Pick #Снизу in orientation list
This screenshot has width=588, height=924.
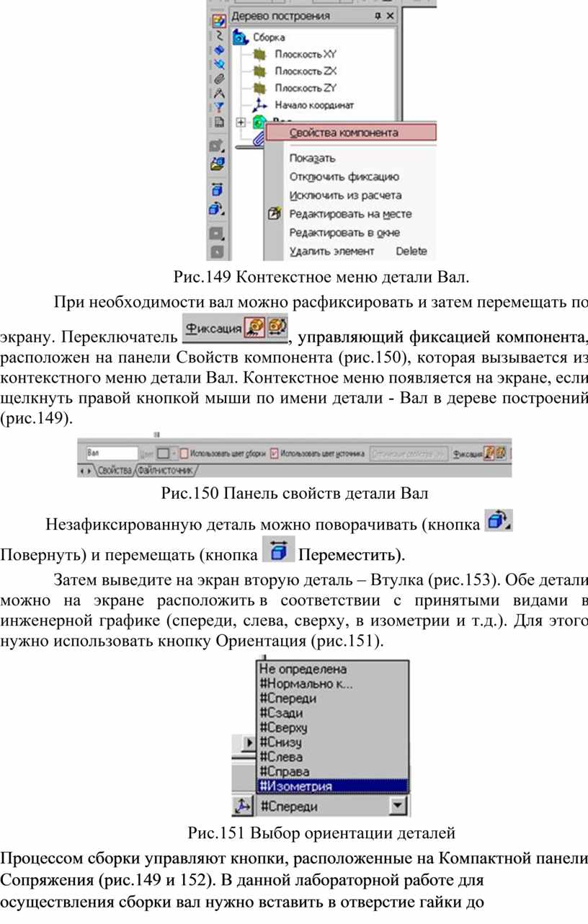coord(333,742)
